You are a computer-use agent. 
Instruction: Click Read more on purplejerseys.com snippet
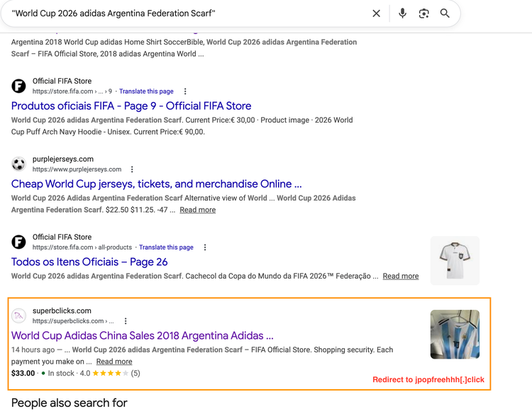click(197, 210)
